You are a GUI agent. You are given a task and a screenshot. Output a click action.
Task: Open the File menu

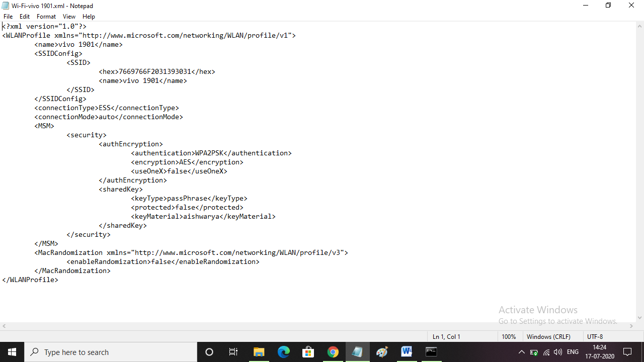(x=8, y=17)
